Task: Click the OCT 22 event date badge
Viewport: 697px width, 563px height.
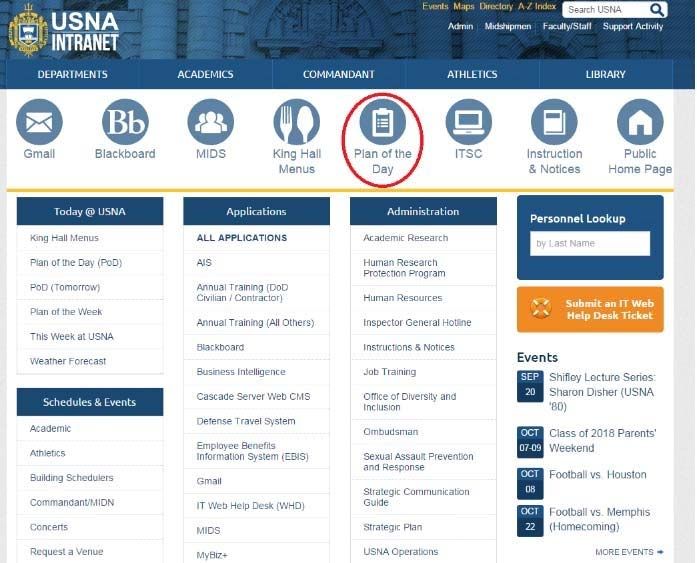Action: point(530,520)
